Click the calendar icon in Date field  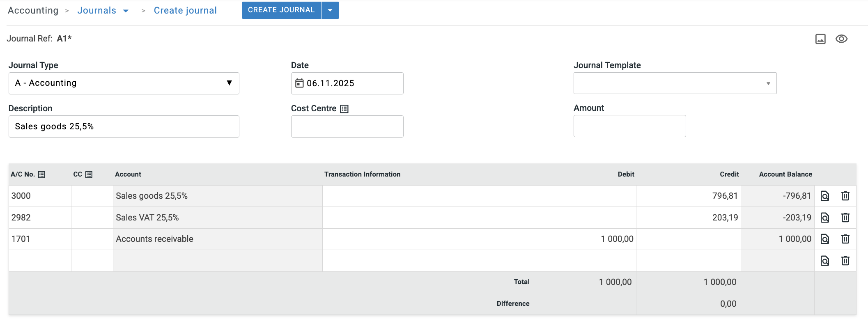pos(299,83)
